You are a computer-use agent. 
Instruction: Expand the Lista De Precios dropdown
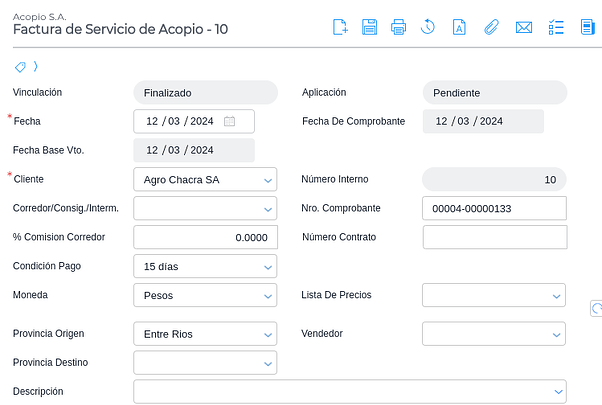556,296
